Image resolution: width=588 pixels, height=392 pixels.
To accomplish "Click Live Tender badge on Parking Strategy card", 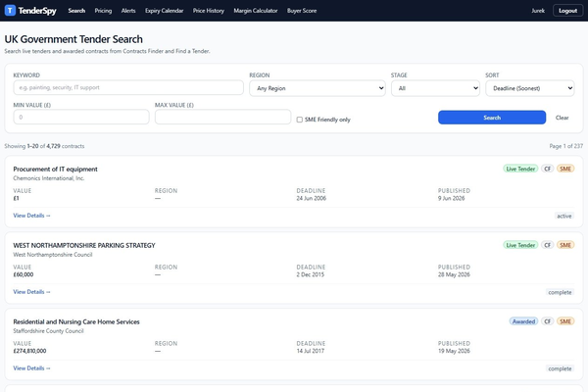I will pyautogui.click(x=520, y=245).
